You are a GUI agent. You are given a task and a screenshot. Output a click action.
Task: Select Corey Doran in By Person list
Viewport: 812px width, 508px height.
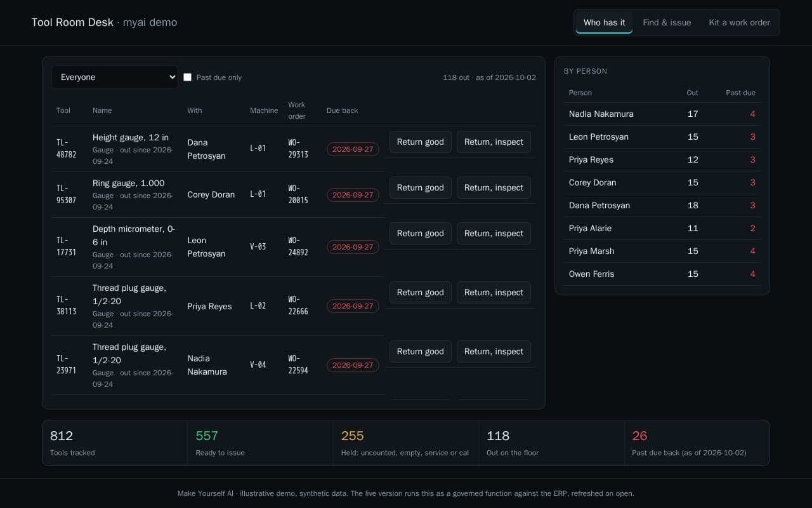click(662, 183)
